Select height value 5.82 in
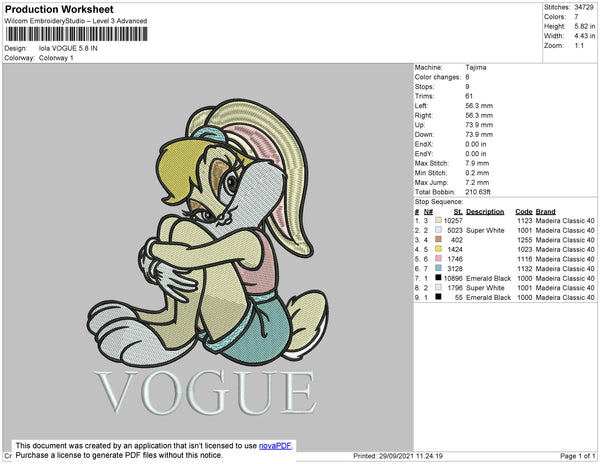Screen dimensions: 600x464 (x=584, y=26)
